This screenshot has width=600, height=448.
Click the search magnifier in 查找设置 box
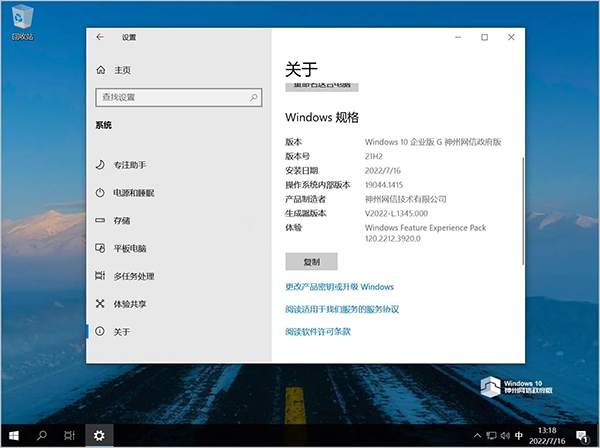coord(254,97)
